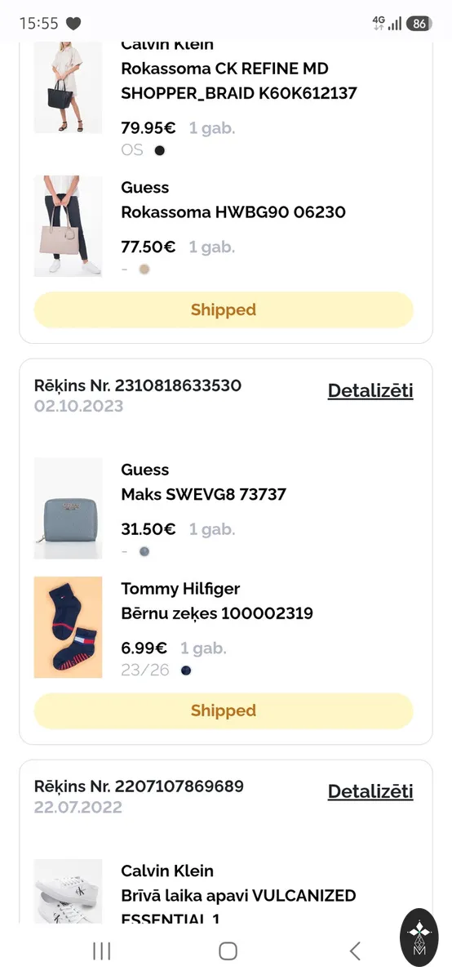Open Tommy Hilfiger socks product image

69,627
